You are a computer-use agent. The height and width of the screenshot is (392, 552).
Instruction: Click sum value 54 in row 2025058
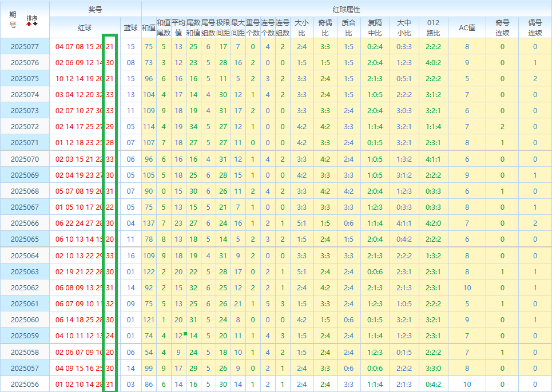point(149,352)
